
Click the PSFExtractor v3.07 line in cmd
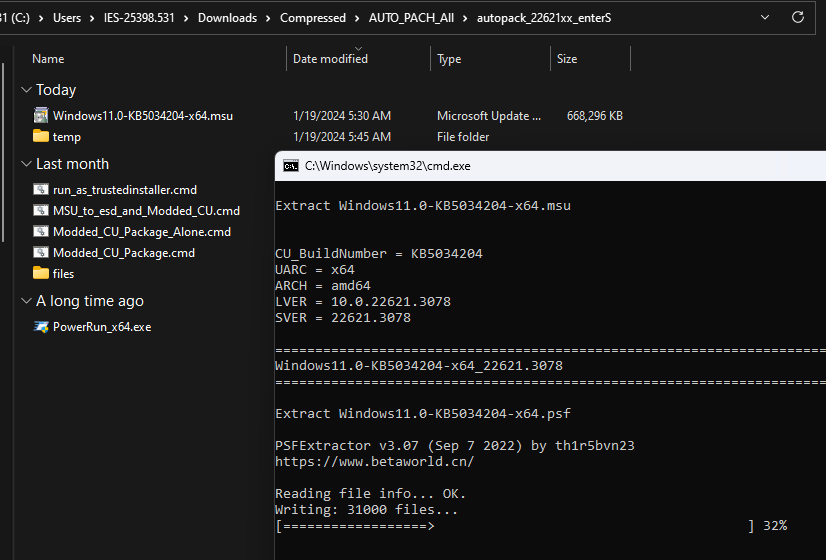(x=455, y=446)
